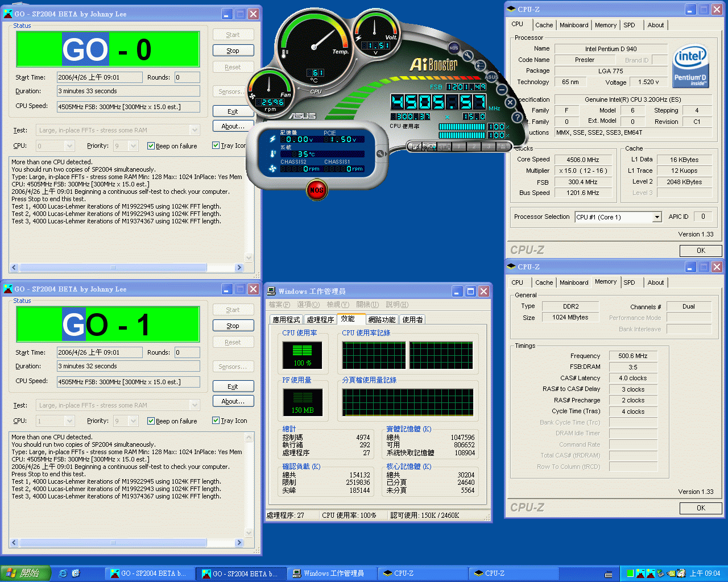Open the About tab in lower CPU-Z window
The image size is (728, 582).
coord(655,282)
